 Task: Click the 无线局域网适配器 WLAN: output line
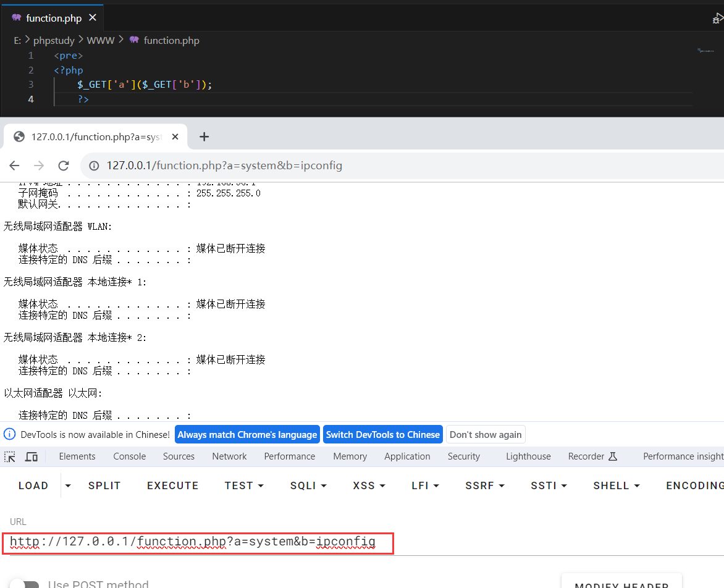[x=57, y=227]
